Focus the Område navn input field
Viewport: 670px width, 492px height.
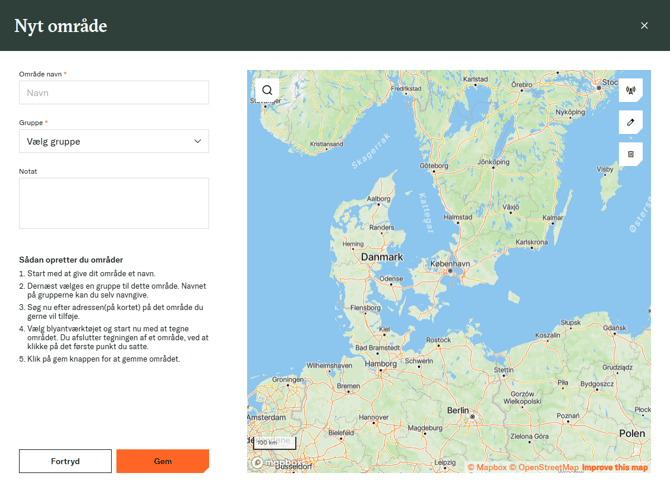(113, 93)
